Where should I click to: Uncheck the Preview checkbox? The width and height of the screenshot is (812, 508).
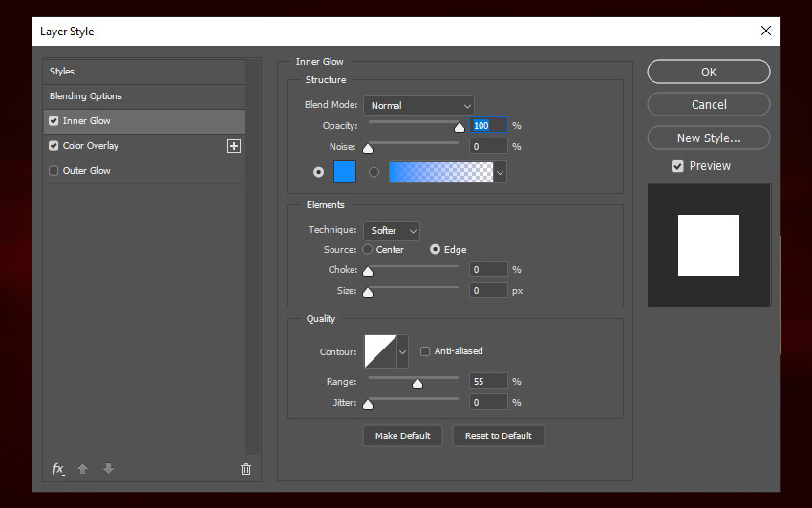coord(677,166)
